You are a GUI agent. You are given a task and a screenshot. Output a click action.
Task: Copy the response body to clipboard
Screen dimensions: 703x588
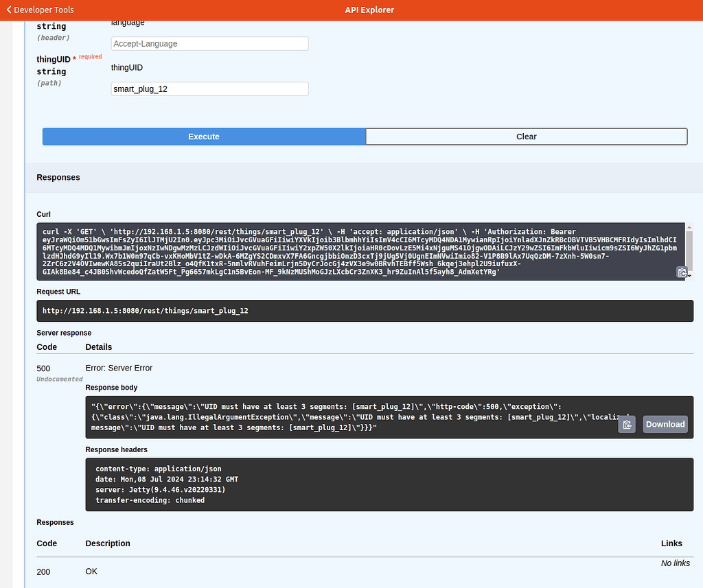(x=626, y=424)
